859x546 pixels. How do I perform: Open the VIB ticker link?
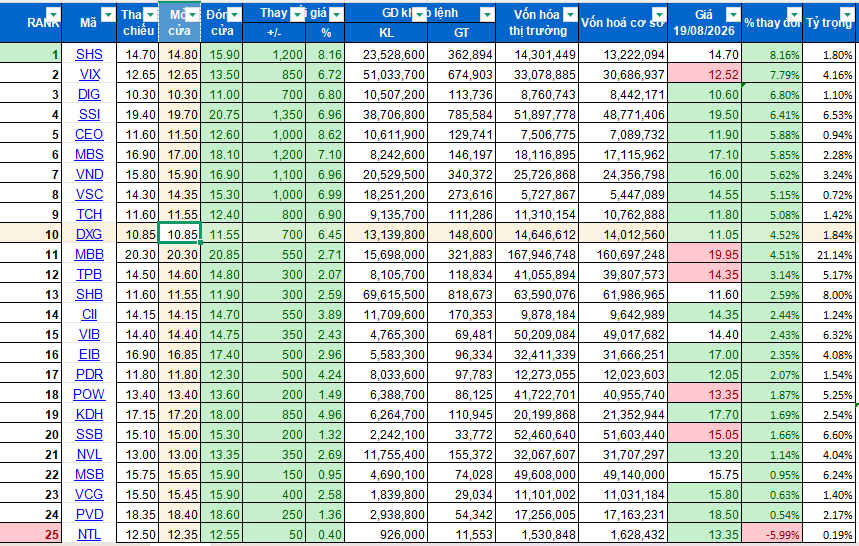pyautogui.click(x=89, y=334)
